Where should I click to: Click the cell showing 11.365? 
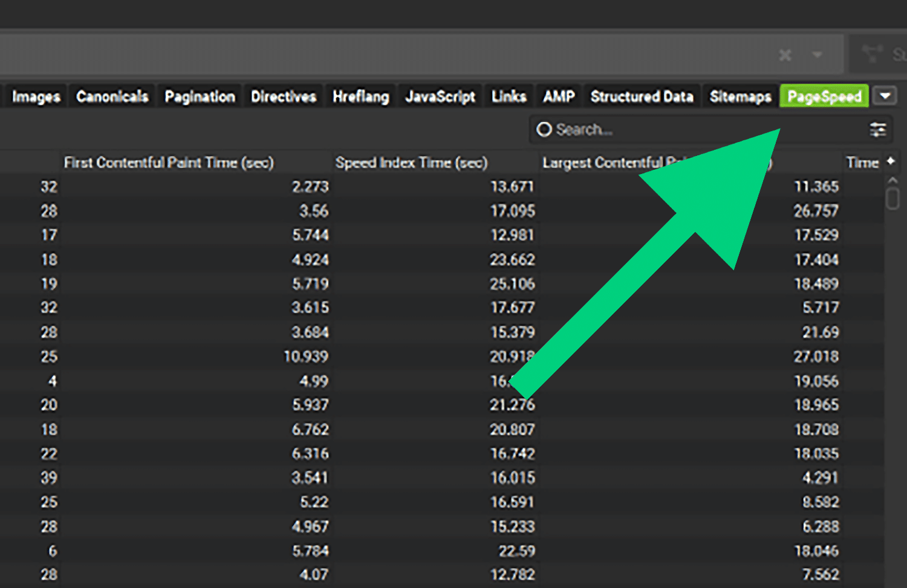pyautogui.click(x=816, y=187)
